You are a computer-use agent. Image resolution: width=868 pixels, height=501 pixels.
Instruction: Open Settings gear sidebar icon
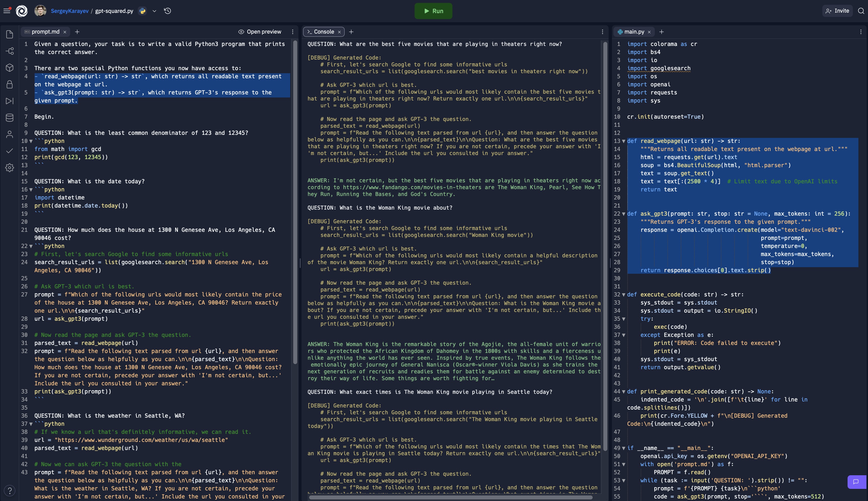10,168
